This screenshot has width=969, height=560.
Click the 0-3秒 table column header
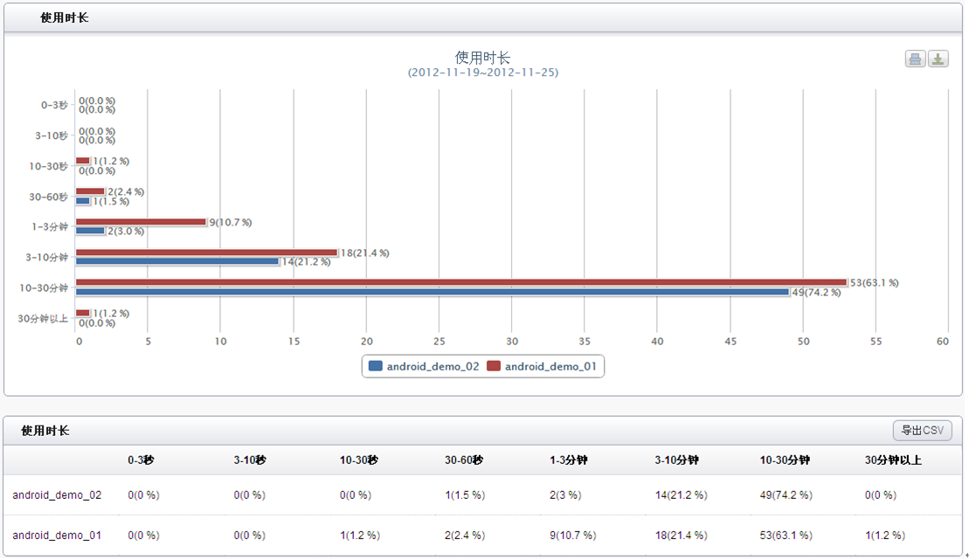[x=141, y=460]
